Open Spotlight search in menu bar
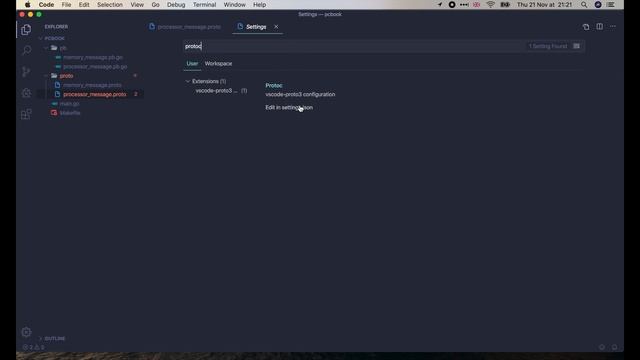This screenshot has height=360, width=640. [x=584, y=5]
